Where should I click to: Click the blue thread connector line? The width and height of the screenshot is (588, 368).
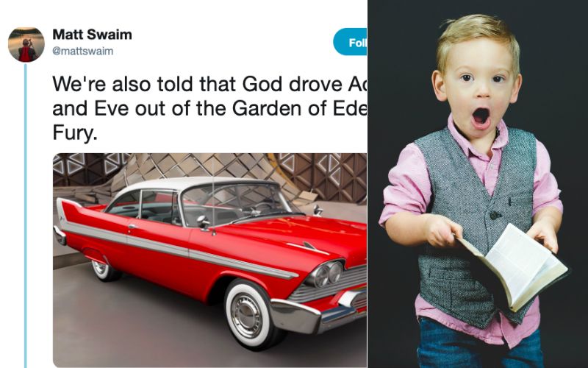coord(26,216)
